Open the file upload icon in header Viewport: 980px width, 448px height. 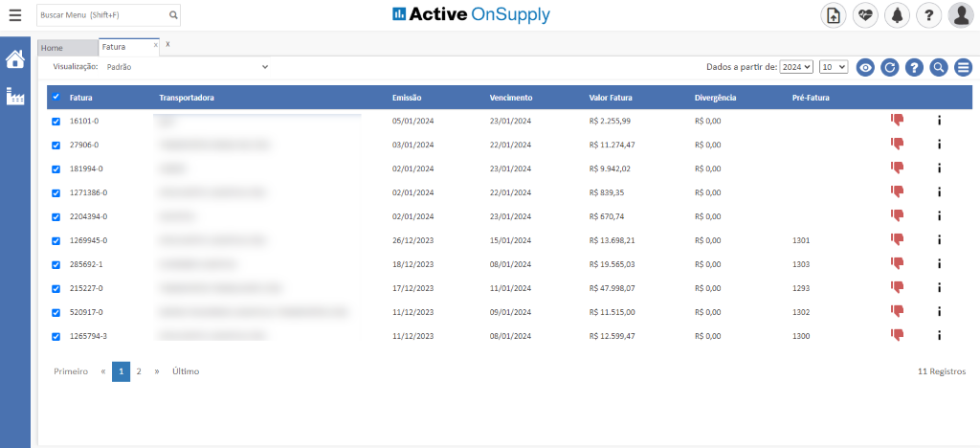click(834, 15)
